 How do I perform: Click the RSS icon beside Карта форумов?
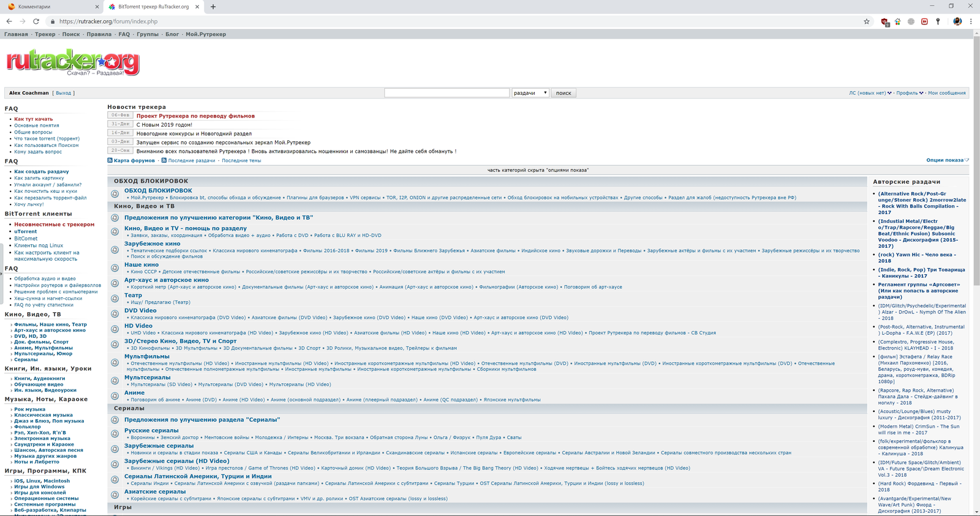click(110, 160)
